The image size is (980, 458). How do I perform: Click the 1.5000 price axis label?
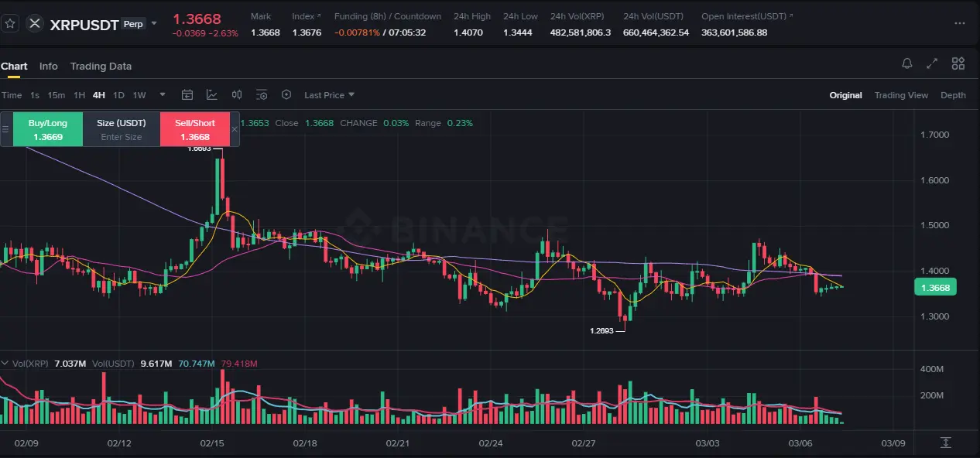934,226
